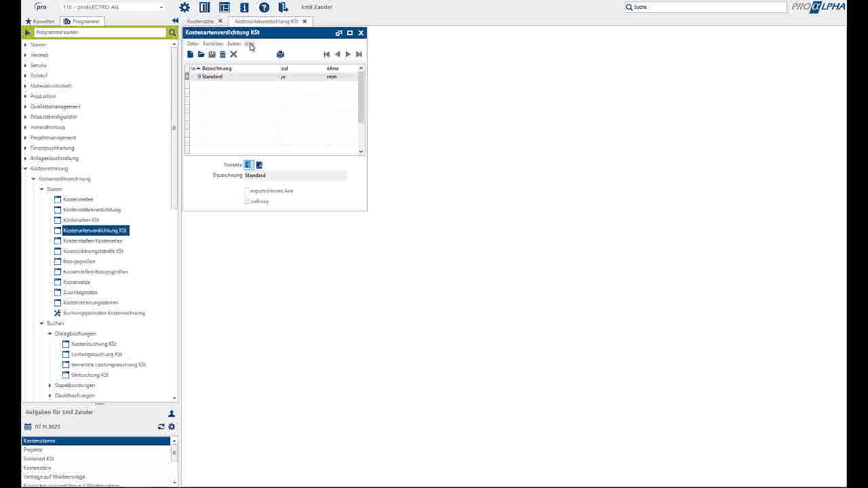Click the Open folder icon in window toolbar
The image size is (868, 488).
coord(201,54)
